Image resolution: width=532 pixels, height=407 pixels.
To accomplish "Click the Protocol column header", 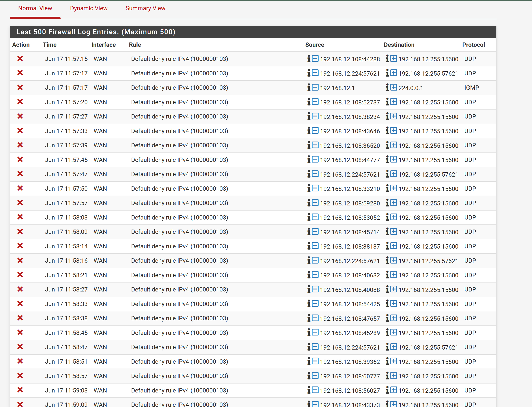I will point(473,45).
